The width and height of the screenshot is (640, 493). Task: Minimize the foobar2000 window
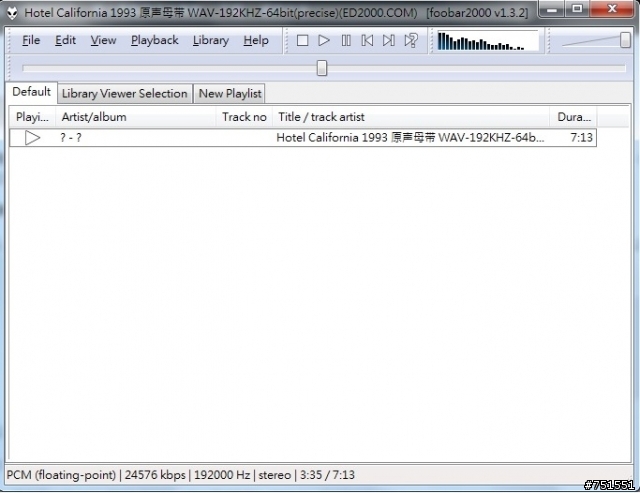pyautogui.click(x=552, y=9)
